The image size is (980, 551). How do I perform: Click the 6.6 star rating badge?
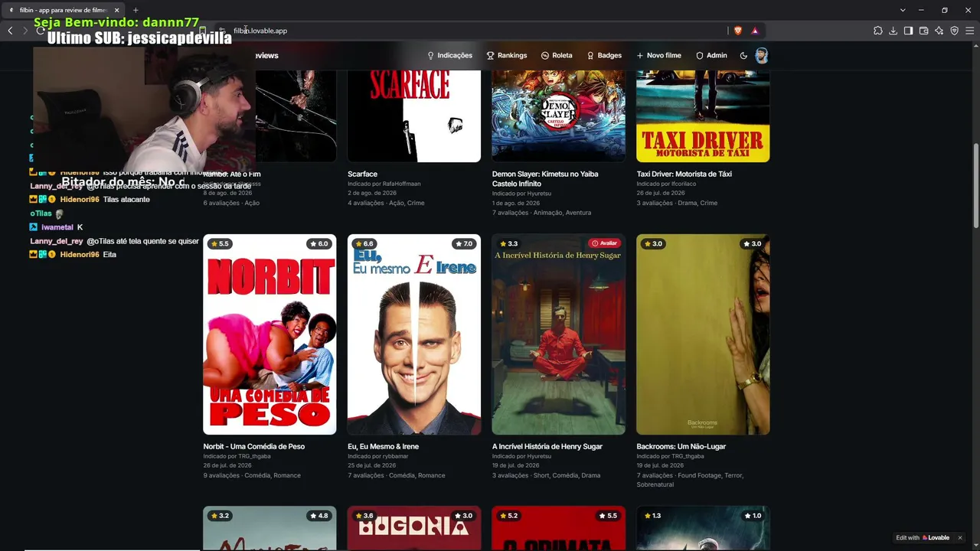point(364,244)
